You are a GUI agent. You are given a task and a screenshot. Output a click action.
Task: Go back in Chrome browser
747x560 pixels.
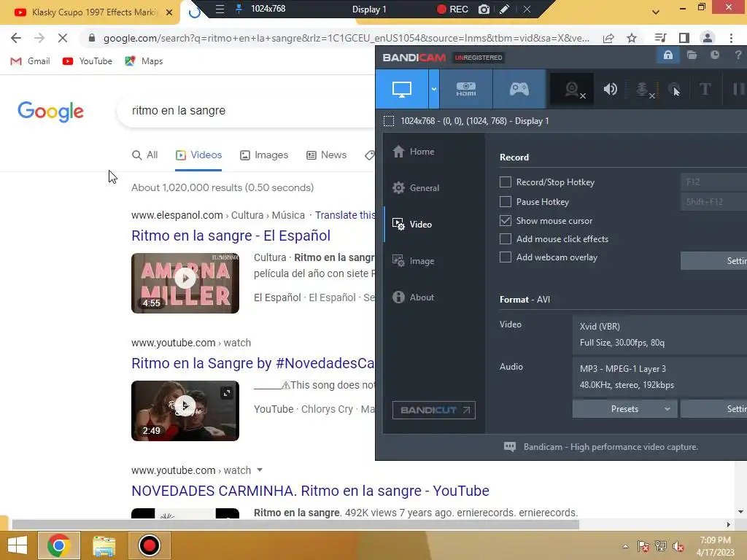16,38
